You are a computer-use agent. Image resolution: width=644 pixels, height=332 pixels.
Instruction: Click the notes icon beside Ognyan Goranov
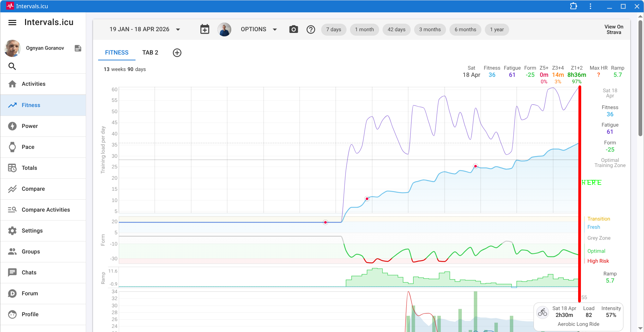[x=78, y=48]
